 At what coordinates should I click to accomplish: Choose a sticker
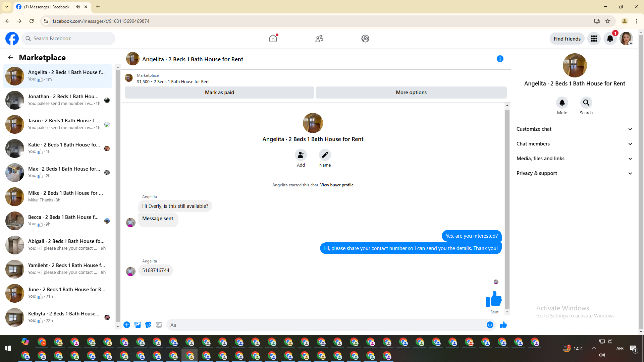point(148,325)
